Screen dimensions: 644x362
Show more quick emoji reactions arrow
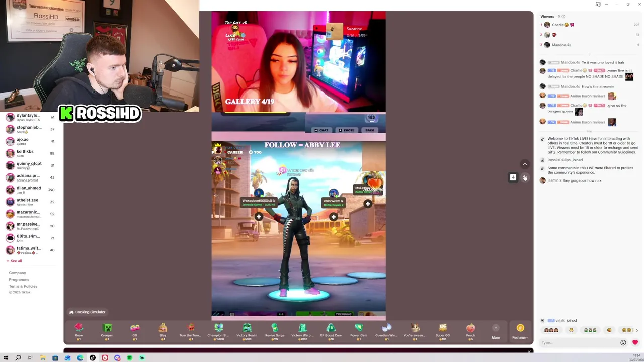click(x=637, y=330)
